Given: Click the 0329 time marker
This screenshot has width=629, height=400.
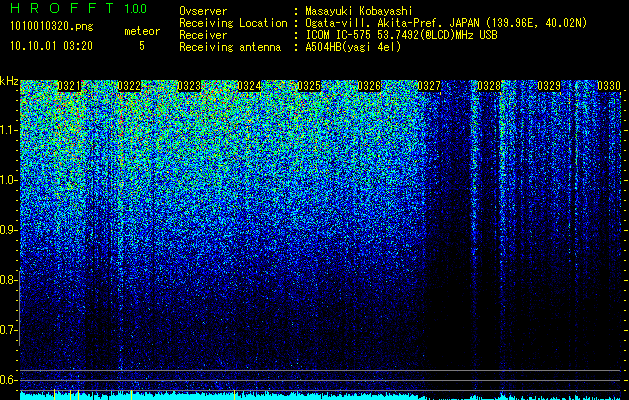Looking at the screenshot, I should tap(549, 86).
